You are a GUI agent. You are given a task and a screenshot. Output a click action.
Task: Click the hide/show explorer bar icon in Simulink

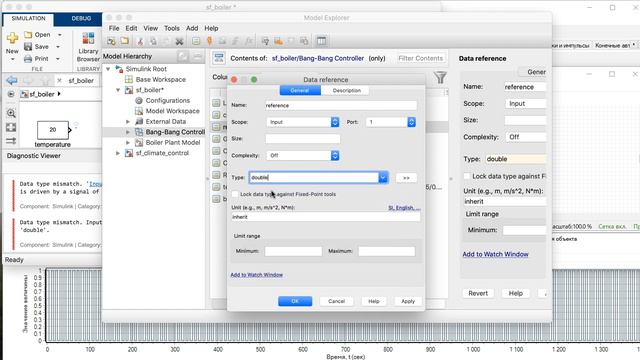11,94
